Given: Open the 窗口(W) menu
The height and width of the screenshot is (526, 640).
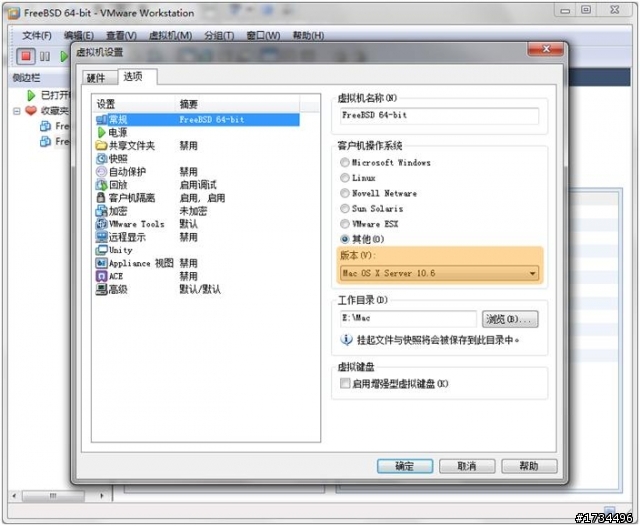Looking at the screenshot, I should pos(263,36).
